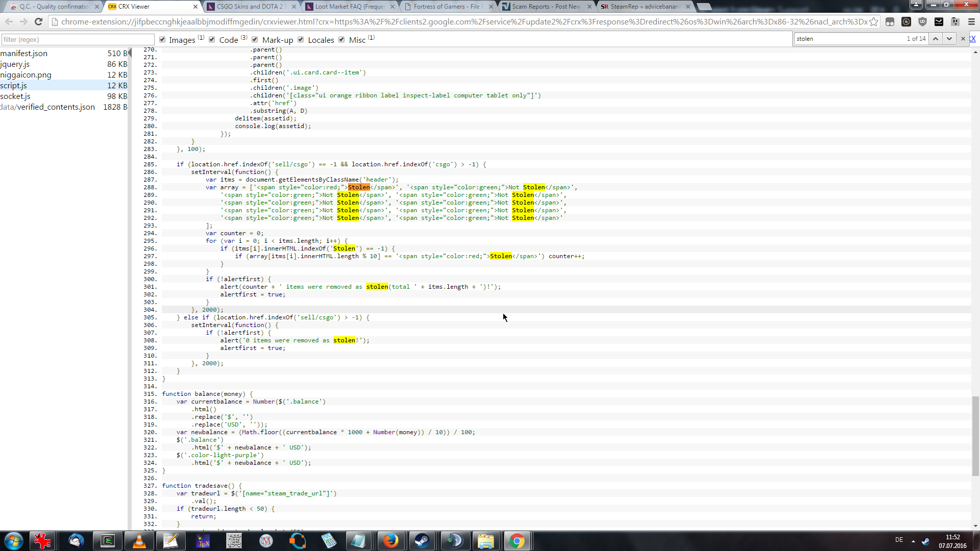Open Firefox from the taskbar

[x=390, y=541]
